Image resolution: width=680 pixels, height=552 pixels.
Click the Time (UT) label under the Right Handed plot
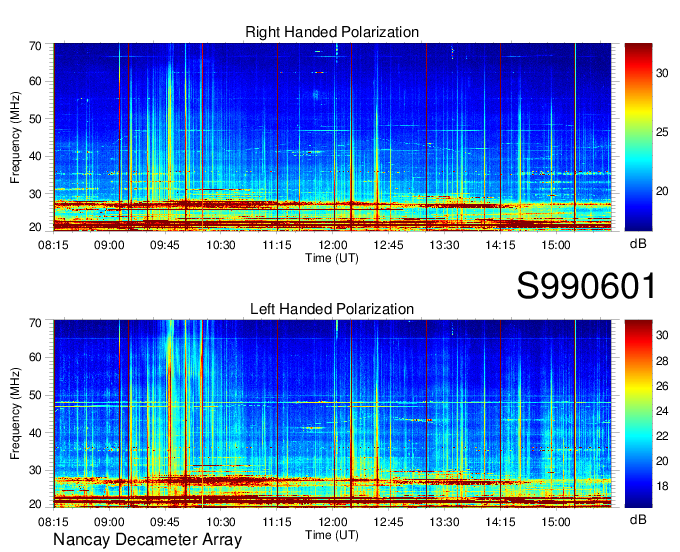pyautogui.click(x=332, y=258)
